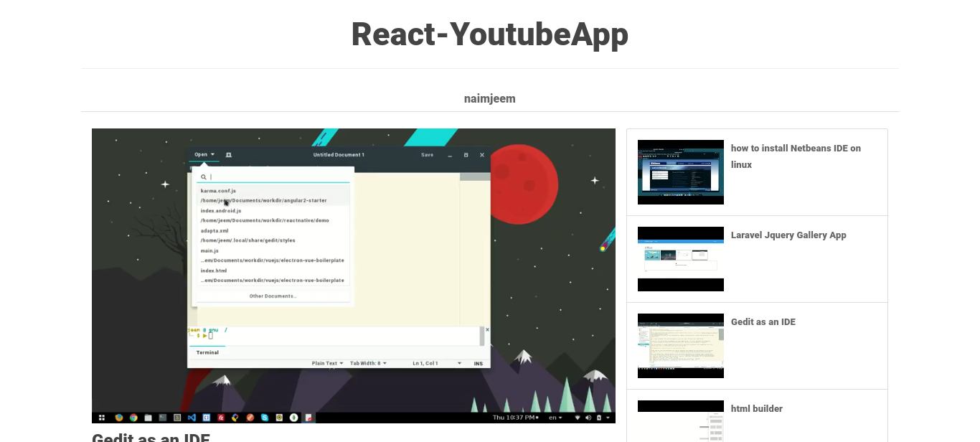Click the html builder video thumbnail
980x442 pixels.
point(681,421)
